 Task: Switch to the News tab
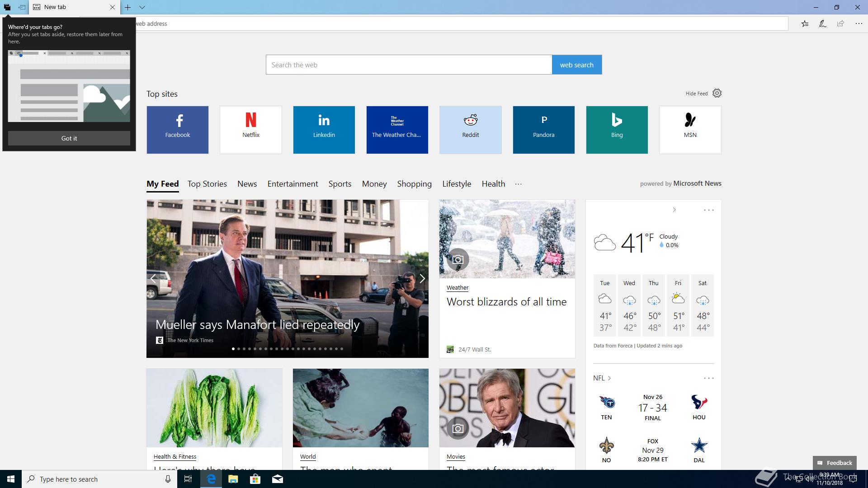247,184
